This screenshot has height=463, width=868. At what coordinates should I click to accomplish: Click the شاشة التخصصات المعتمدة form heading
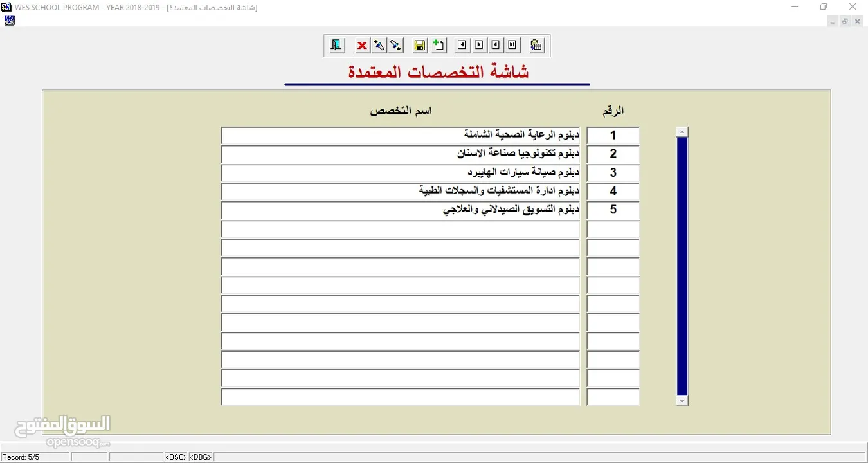[x=439, y=72]
